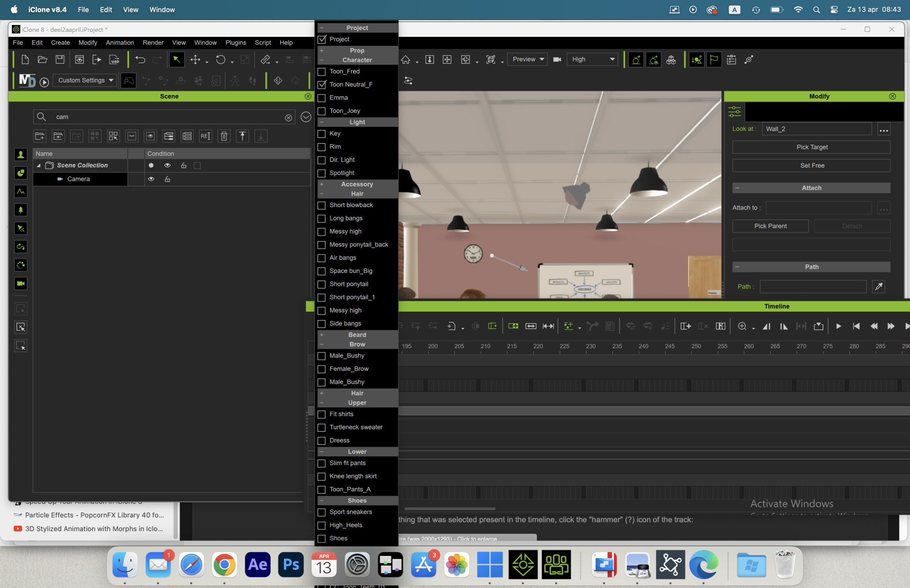The image size is (910, 588).
Task: Activate the Rotate tool
Action: point(221,60)
